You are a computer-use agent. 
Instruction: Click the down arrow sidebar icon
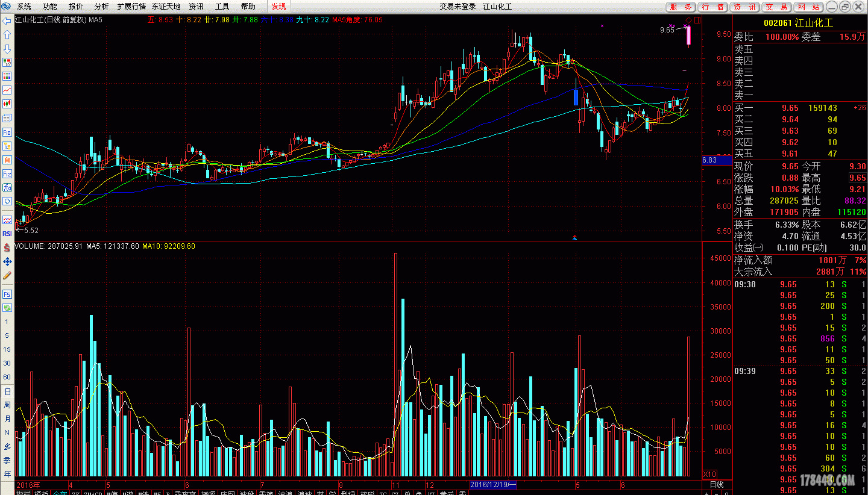(7, 49)
